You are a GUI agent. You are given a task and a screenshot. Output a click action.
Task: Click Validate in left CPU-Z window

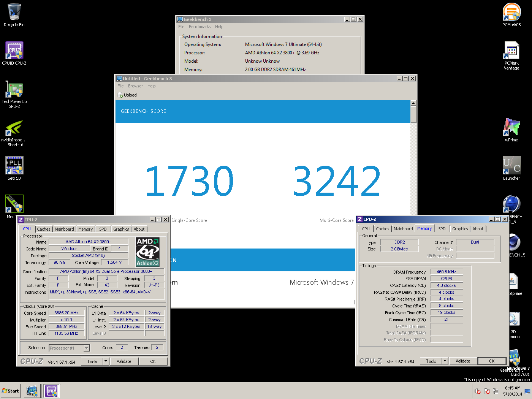pyautogui.click(x=124, y=361)
